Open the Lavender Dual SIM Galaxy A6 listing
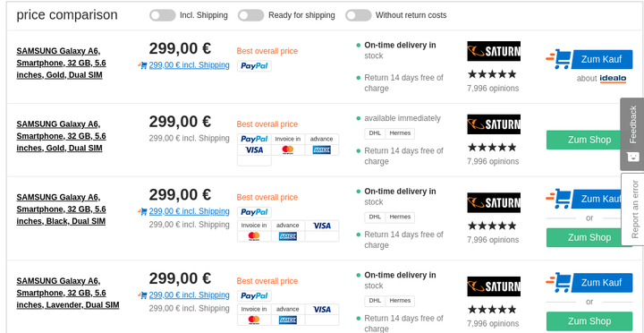This screenshot has height=333, width=644. (x=68, y=293)
